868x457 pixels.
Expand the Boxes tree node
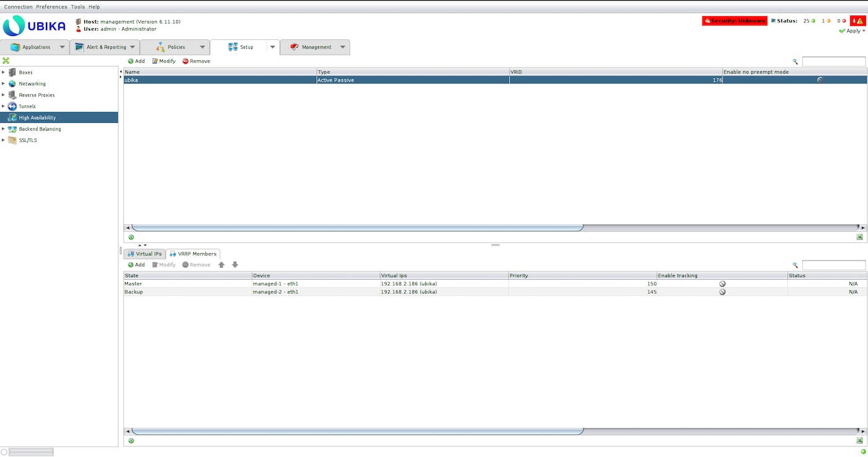(3, 73)
